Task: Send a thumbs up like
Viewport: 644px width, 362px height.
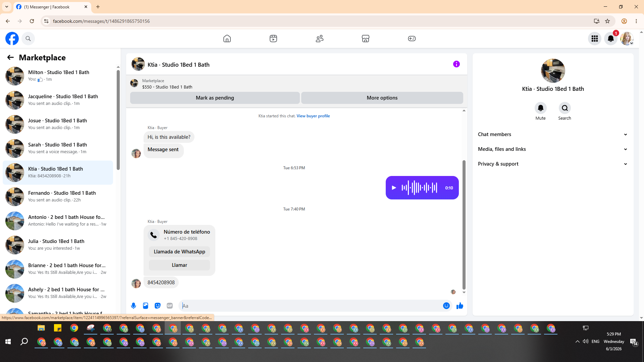Action: [x=460, y=306]
